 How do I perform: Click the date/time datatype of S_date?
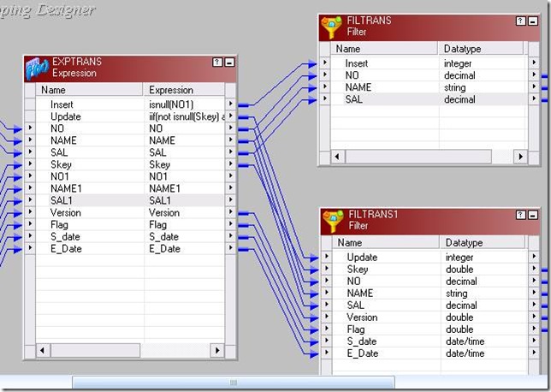point(465,342)
